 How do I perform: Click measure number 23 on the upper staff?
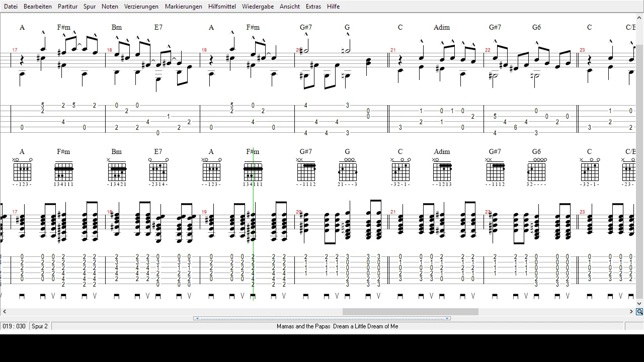582,50
